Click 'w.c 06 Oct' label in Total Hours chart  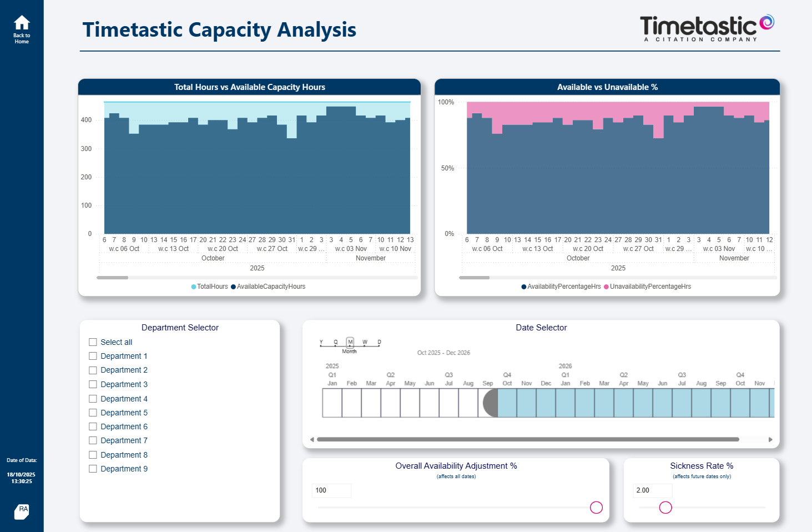click(x=124, y=249)
